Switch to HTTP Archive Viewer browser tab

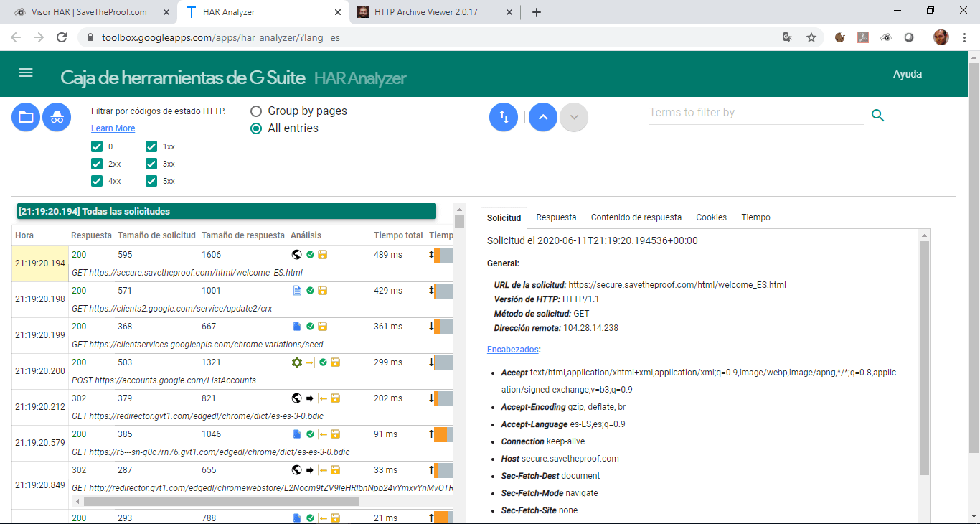pyautogui.click(x=435, y=12)
